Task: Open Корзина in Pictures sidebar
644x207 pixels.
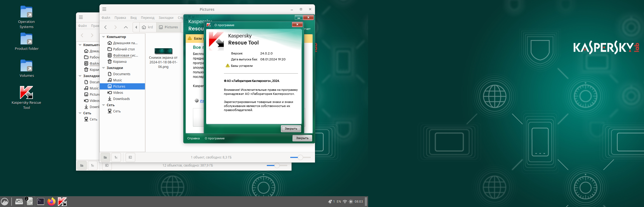Action: [123, 62]
